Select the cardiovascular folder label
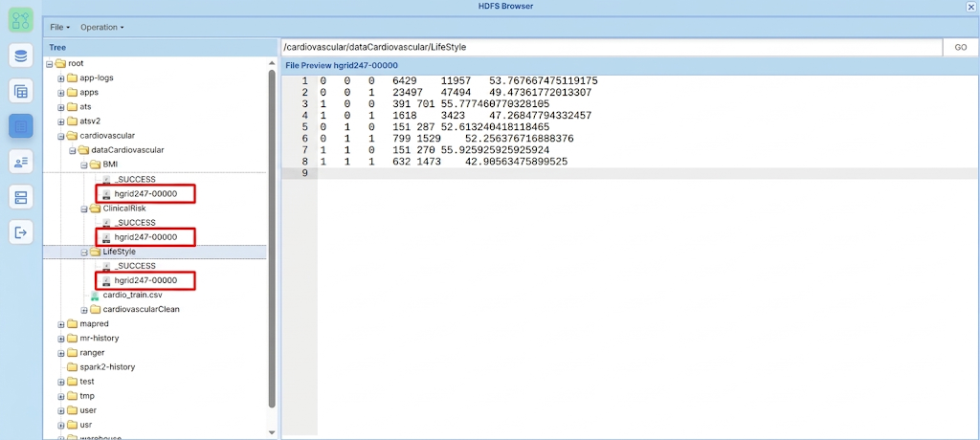The image size is (980, 440). coord(107,135)
